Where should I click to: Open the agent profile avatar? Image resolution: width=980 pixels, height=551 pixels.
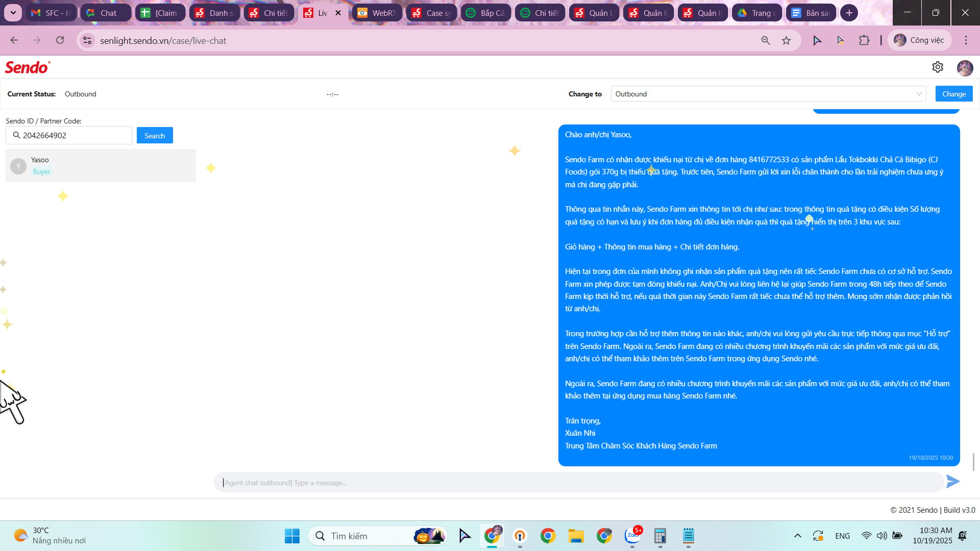click(965, 67)
